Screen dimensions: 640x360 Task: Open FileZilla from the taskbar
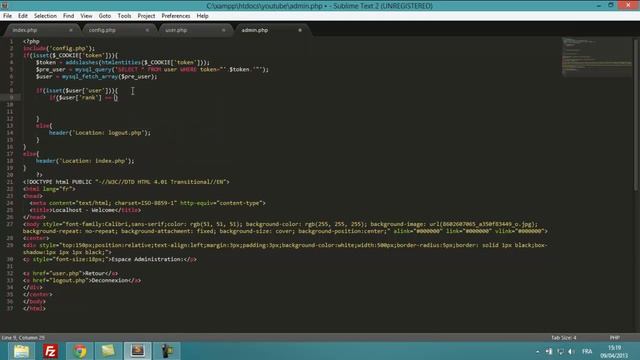(x=51, y=351)
